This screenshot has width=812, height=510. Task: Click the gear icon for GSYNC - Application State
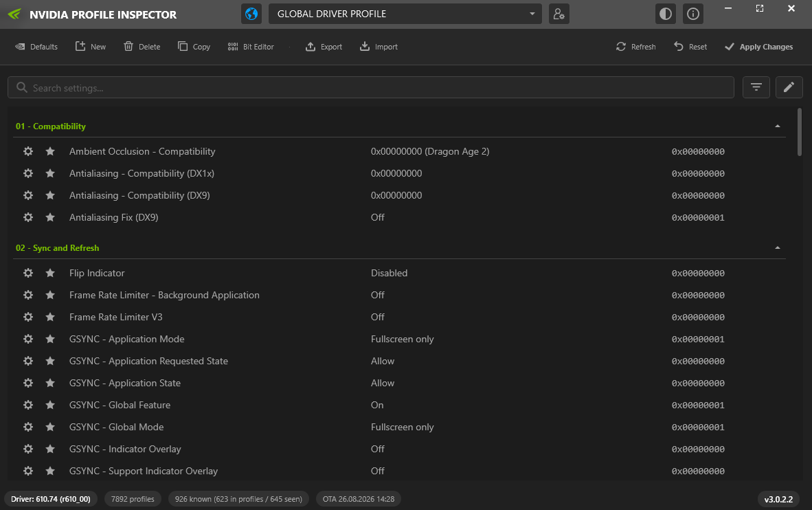click(x=28, y=383)
